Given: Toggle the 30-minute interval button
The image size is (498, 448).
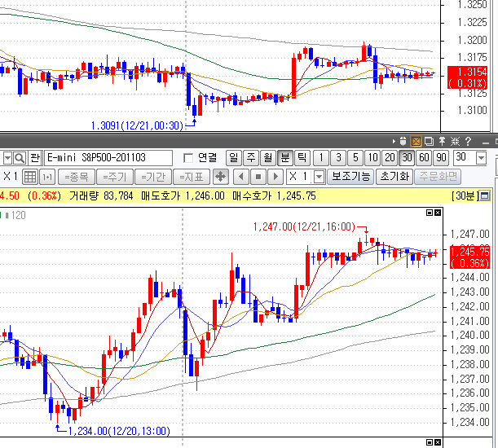Looking at the screenshot, I should pos(407,157).
